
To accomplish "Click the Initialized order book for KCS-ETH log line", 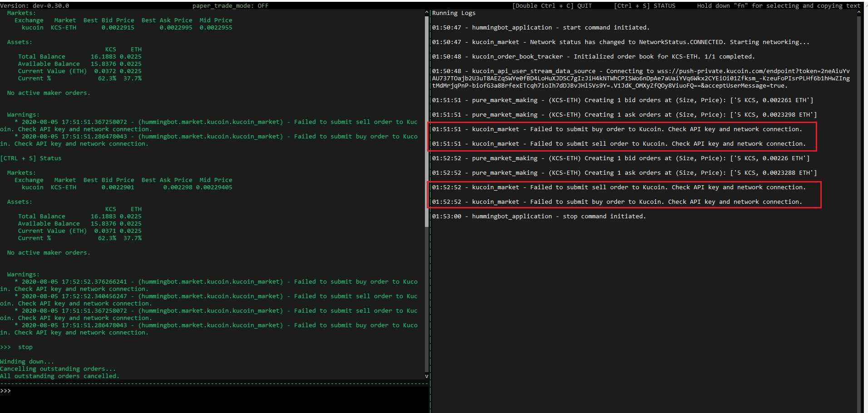I will tap(593, 57).
